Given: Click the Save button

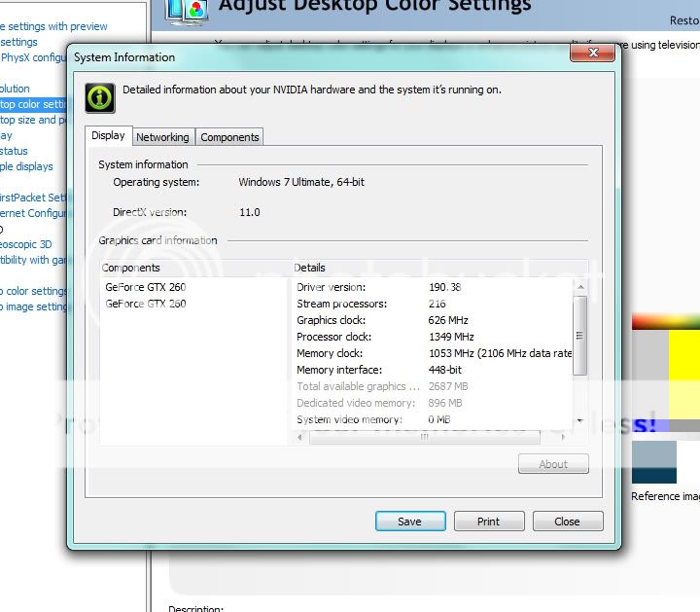Looking at the screenshot, I should [410, 522].
